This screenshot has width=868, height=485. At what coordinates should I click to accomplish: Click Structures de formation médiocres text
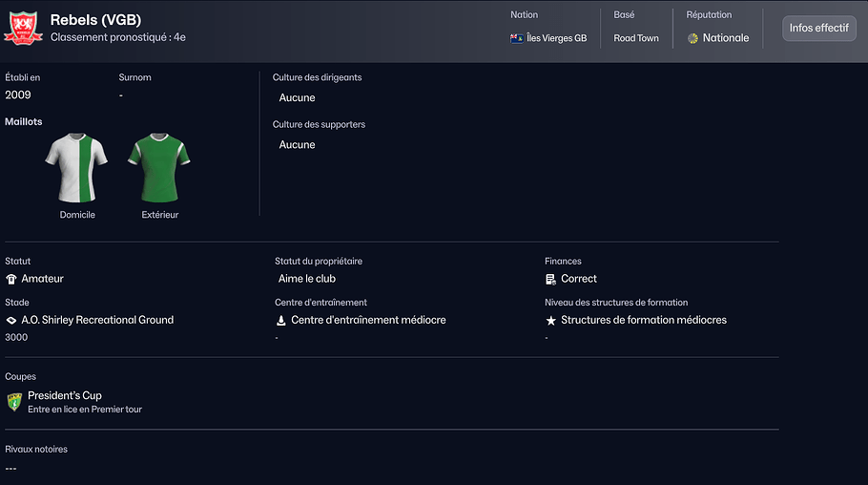644,320
